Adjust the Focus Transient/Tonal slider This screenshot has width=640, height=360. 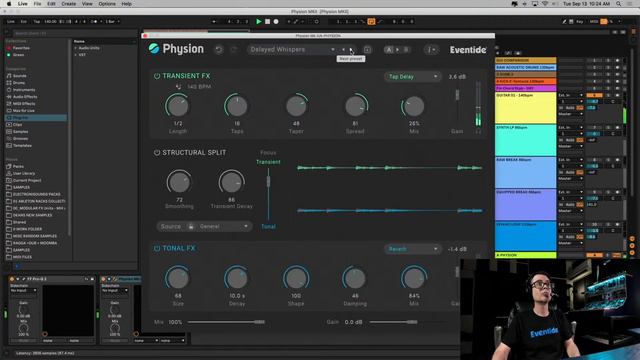tap(268, 181)
